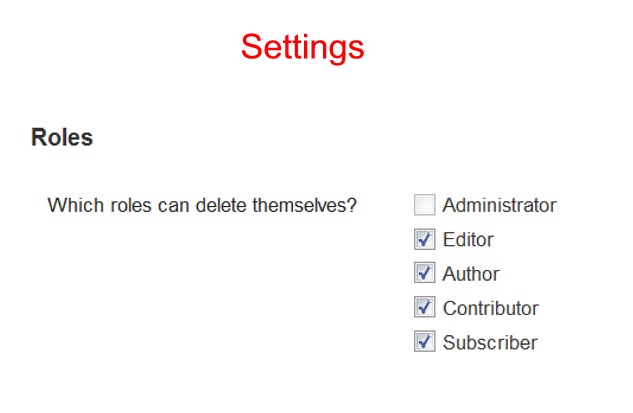Toggle the empty box beside Administrator
The height and width of the screenshot is (413, 633).
pos(424,206)
